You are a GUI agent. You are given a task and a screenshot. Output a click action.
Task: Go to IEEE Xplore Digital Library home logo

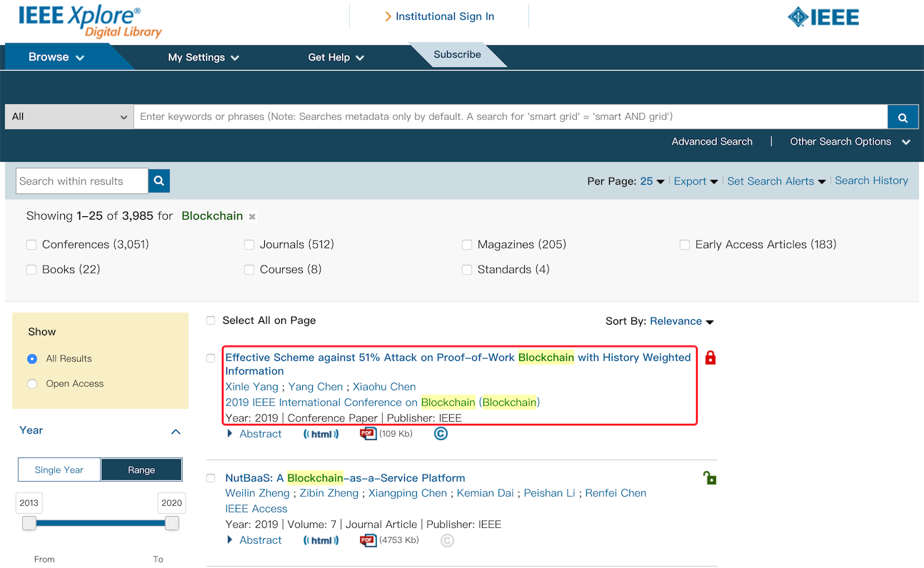click(89, 21)
